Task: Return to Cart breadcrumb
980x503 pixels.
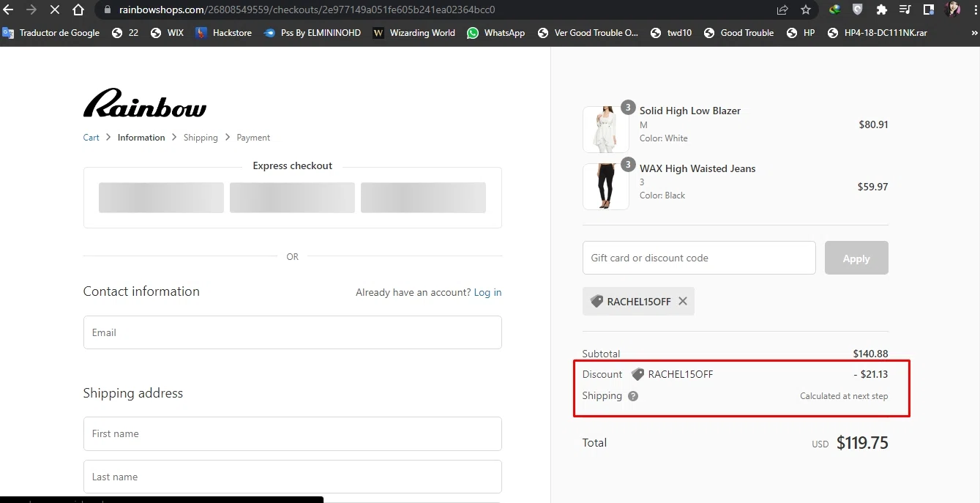Action: 91,138
